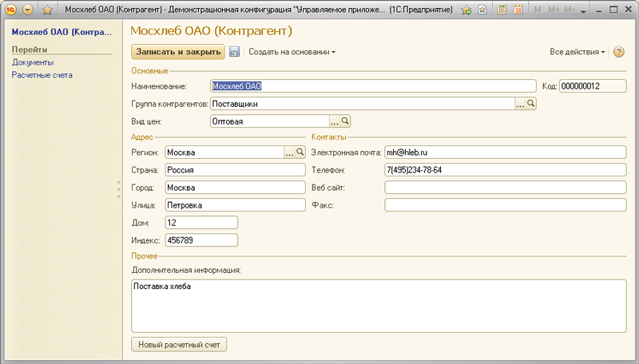639x364 pixels.
Task: Click magnifier icon next to Группа контрагентов
Action: pos(530,104)
